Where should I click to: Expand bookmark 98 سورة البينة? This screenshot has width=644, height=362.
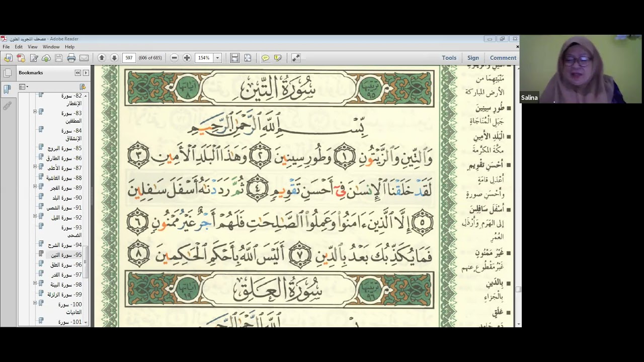35,283
